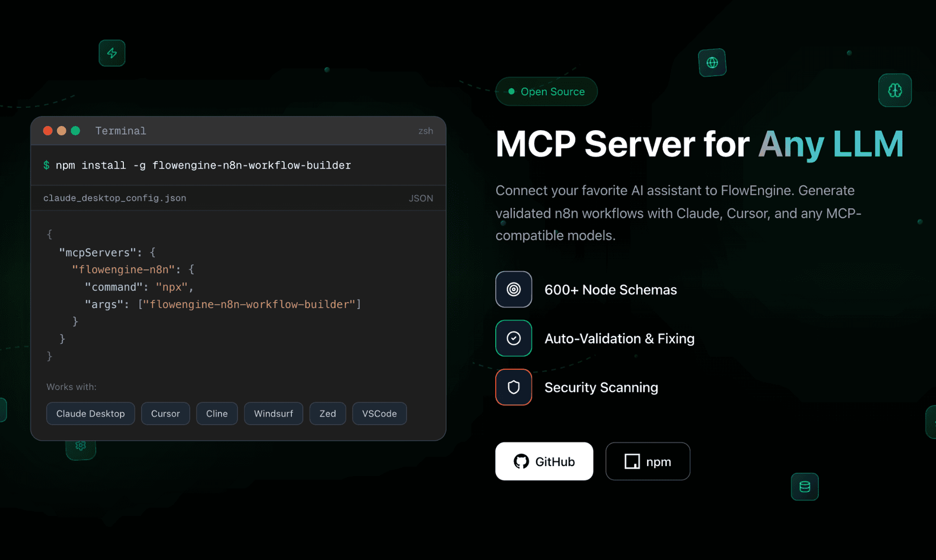Click the npm logo icon

click(x=632, y=461)
